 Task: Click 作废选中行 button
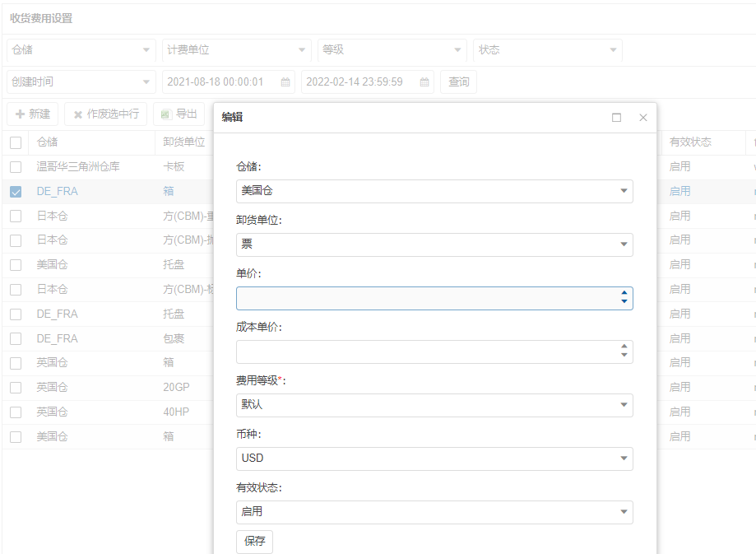click(105, 114)
